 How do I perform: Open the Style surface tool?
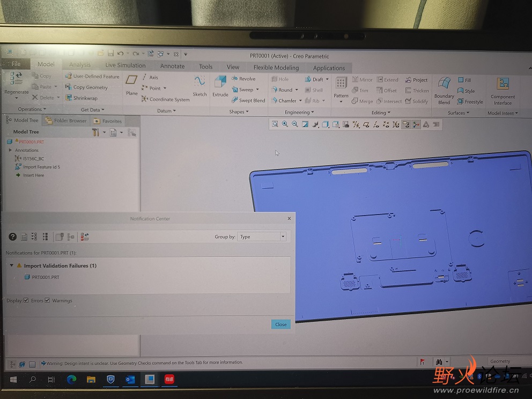pos(466,91)
